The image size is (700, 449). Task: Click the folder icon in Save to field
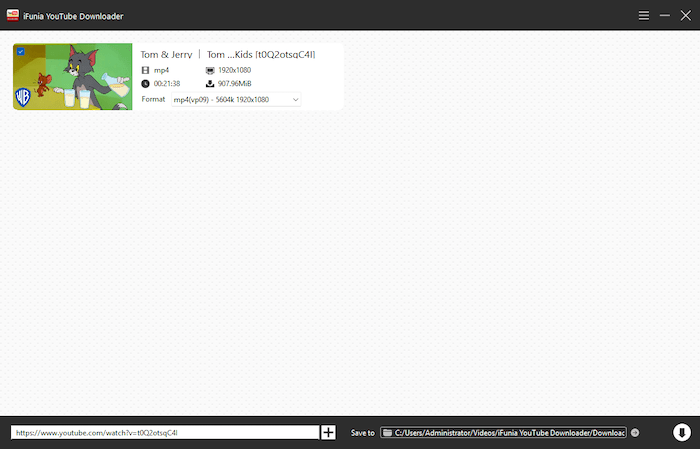387,433
